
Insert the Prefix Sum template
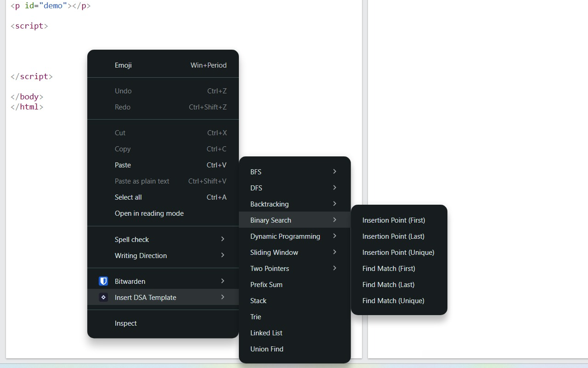click(295, 285)
